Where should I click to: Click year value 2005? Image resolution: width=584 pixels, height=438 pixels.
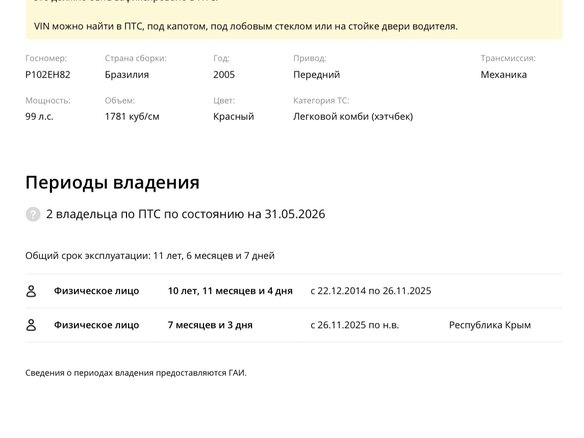point(224,74)
